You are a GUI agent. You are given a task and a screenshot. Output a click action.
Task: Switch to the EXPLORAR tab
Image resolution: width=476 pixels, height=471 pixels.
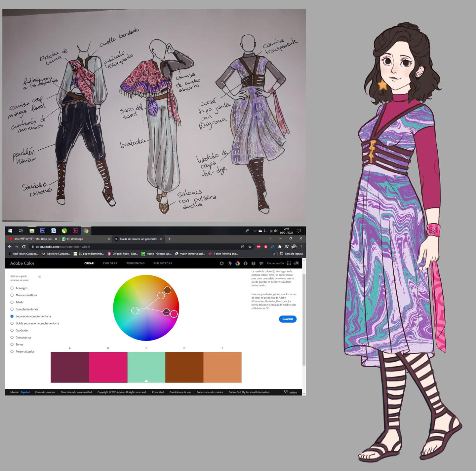coord(110,263)
